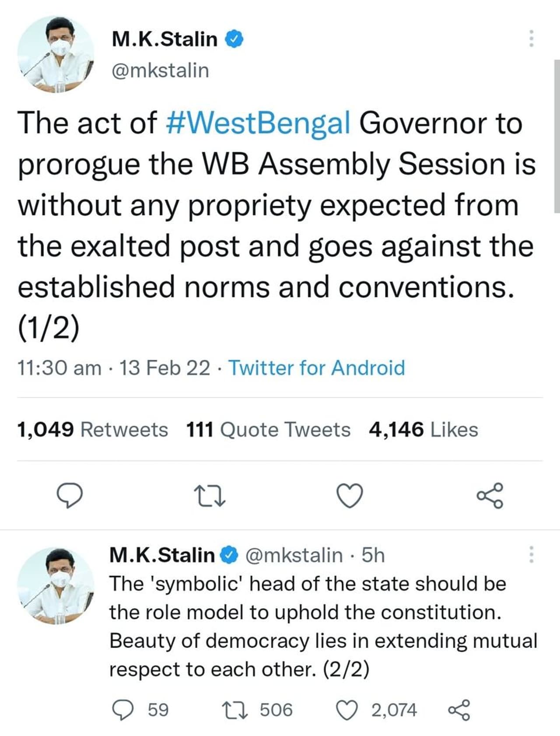
Task: Open more options for main tweet
Action: [x=531, y=39]
